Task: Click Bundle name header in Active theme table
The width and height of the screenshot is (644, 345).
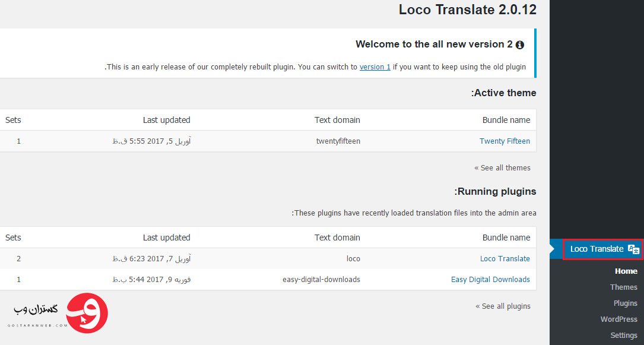Action: click(506, 120)
